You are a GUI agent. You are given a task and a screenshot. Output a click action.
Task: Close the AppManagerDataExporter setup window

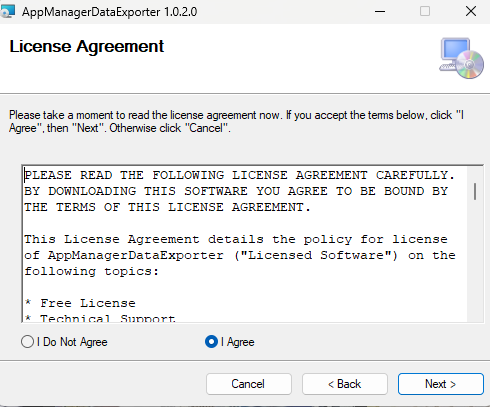pyautogui.click(x=471, y=11)
